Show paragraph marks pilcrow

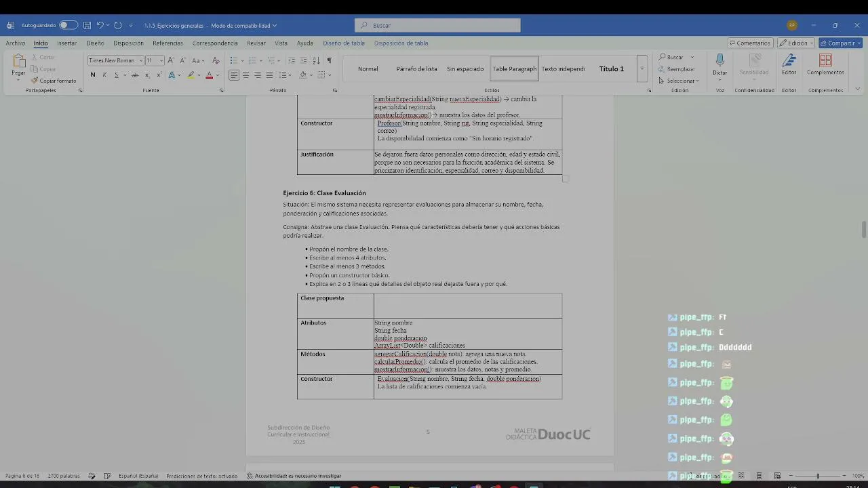[x=330, y=60]
